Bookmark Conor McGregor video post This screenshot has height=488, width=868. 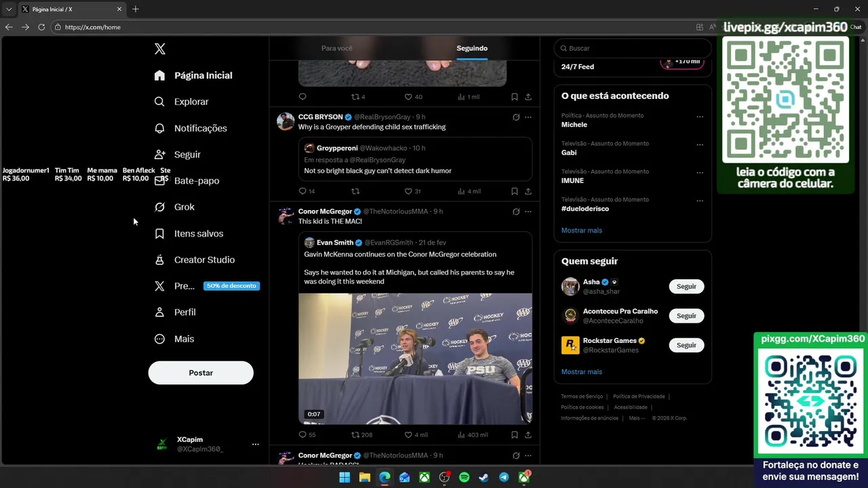click(x=515, y=434)
